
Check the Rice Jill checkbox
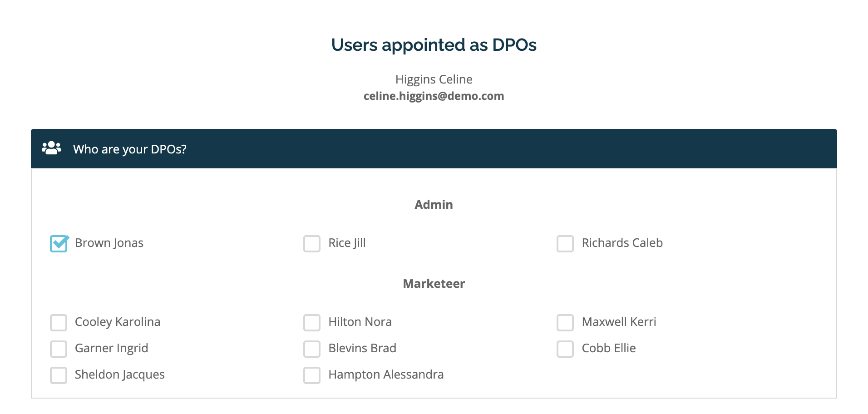(x=312, y=244)
